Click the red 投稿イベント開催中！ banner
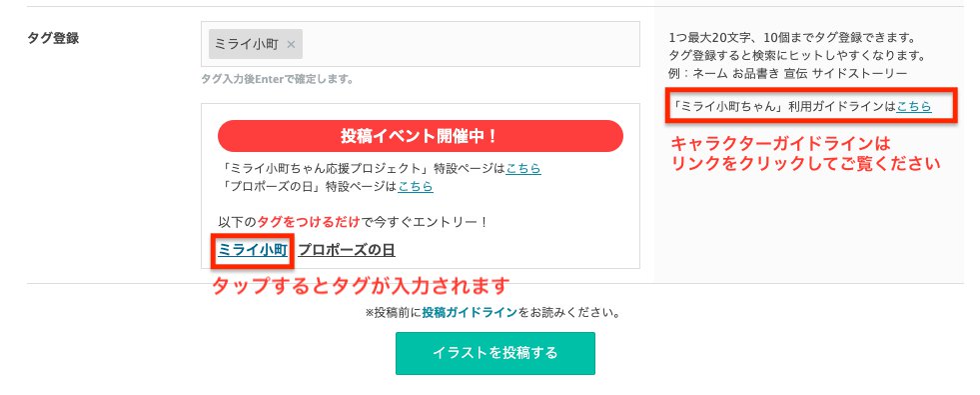Screen dimensions: 980x395 [x=420, y=136]
